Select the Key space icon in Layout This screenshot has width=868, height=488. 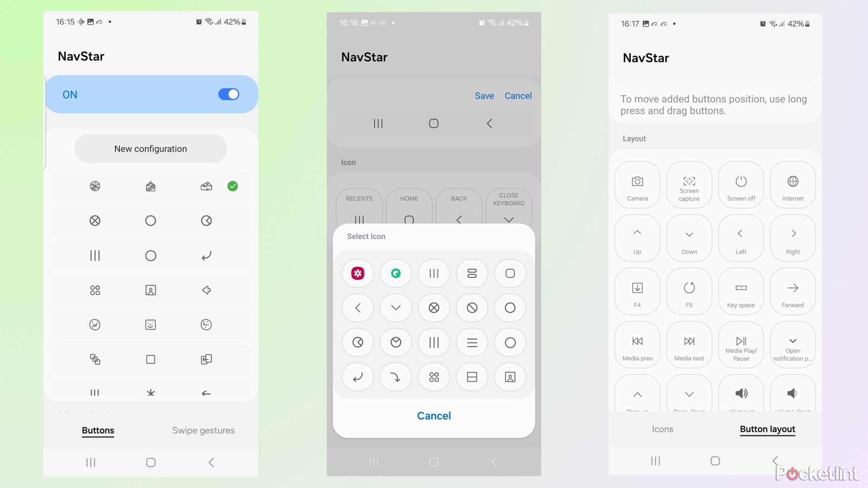[x=741, y=292]
